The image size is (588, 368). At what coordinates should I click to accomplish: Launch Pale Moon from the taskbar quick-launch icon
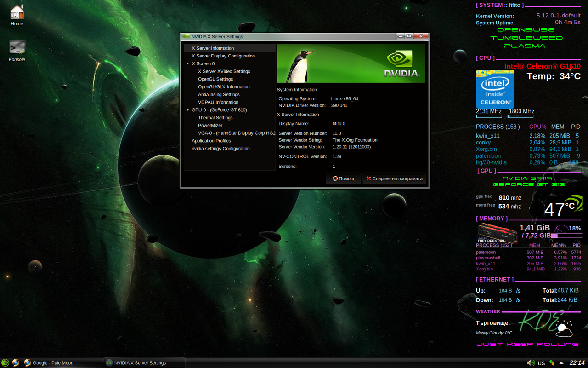pyautogui.click(x=16, y=362)
